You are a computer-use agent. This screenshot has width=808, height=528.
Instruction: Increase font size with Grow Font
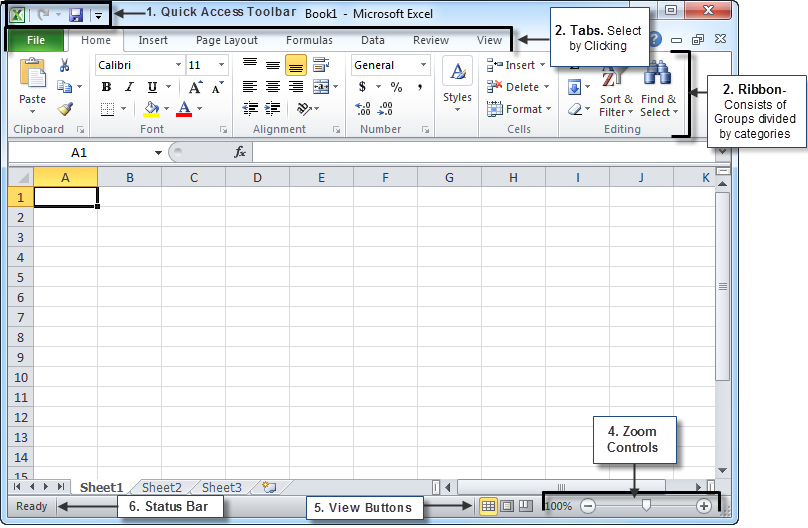195,87
